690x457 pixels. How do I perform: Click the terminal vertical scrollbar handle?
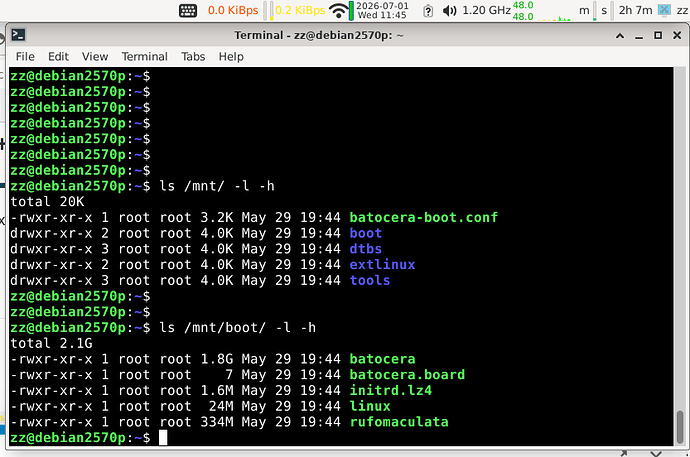point(680,425)
